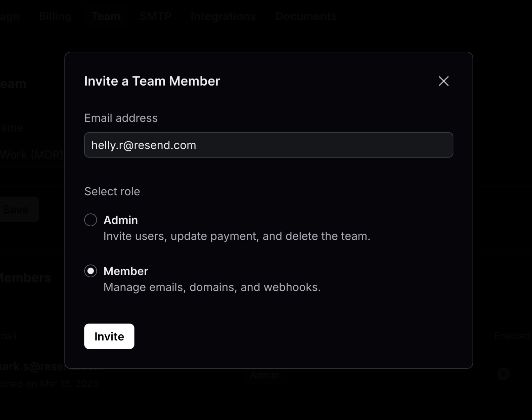
Task: Switch to the Billing tab
Action: point(55,16)
